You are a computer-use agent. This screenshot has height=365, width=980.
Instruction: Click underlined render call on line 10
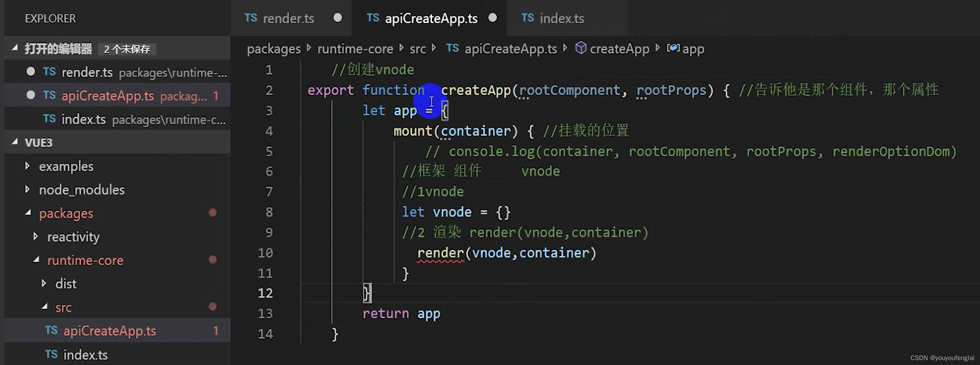[440, 253]
